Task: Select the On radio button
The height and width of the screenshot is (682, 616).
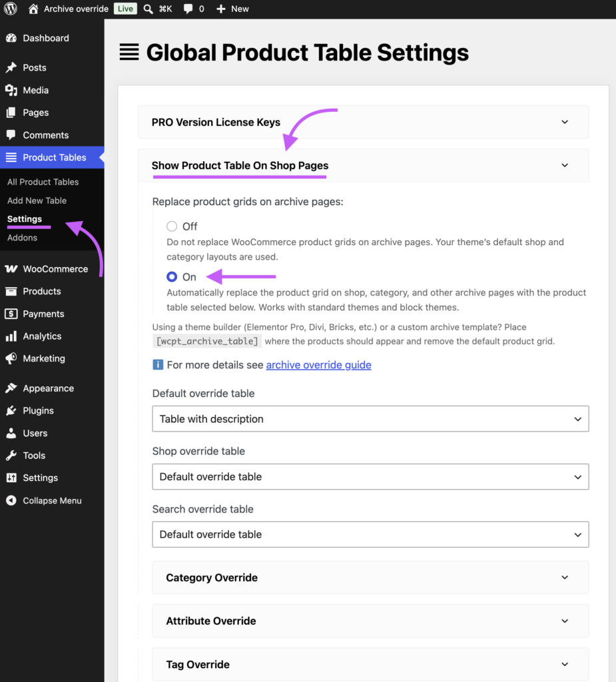Action: [172, 276]
